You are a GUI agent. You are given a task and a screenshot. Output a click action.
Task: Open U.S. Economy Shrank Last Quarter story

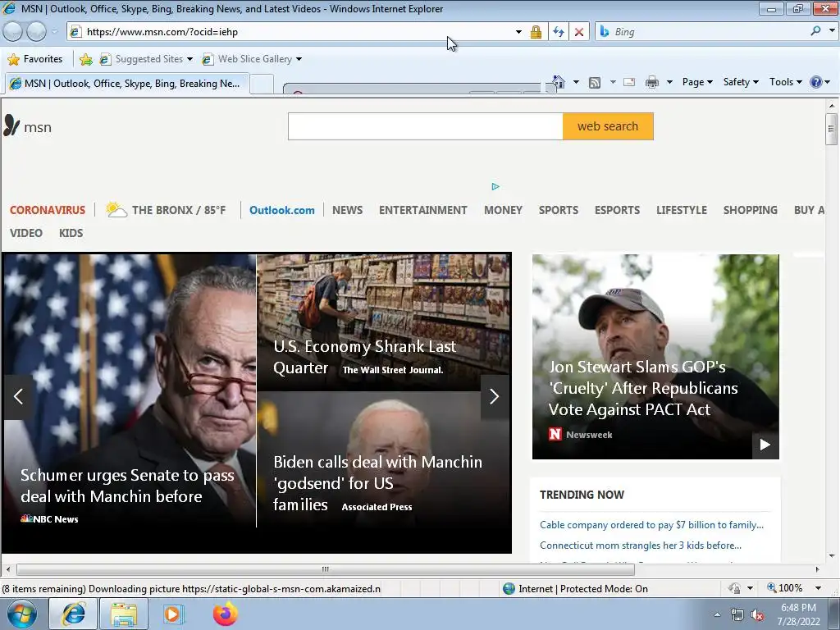[x=364, y=357]
